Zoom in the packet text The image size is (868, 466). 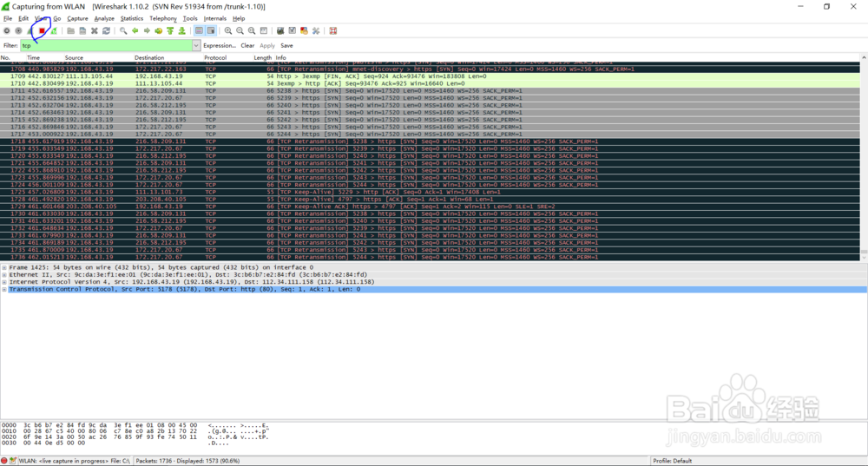click(228, 31)
